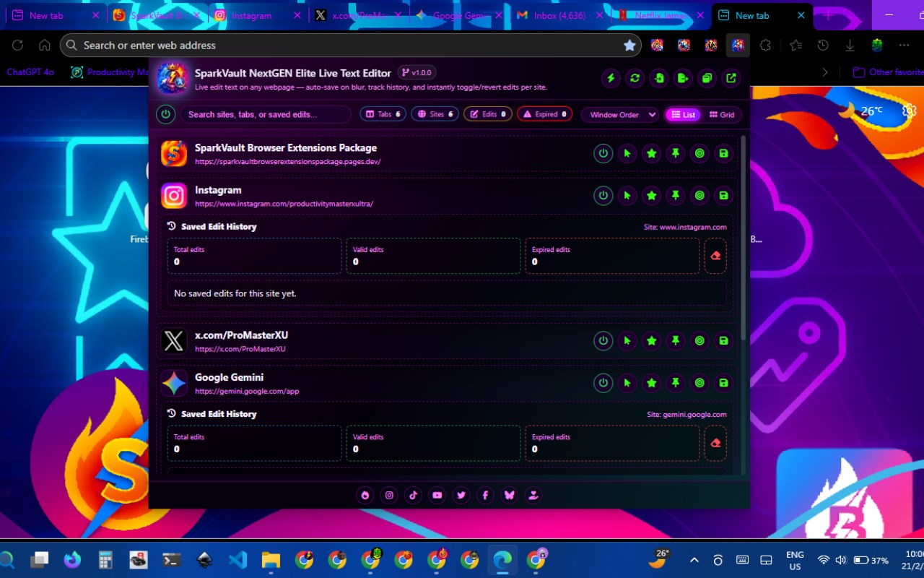Erase saved edits for gemini.google.com
924x578 pixels.
(715, 443)
